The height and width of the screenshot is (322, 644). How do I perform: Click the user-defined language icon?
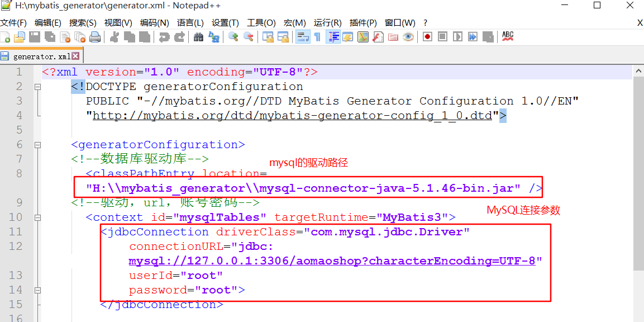(347, 37)
